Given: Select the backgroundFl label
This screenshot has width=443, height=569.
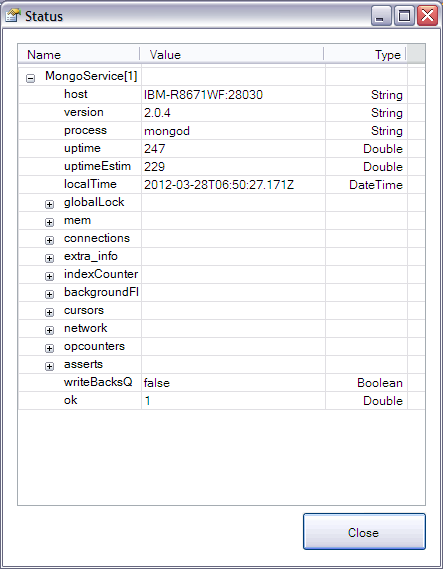Looking at the screenshot, I should 101,292.
